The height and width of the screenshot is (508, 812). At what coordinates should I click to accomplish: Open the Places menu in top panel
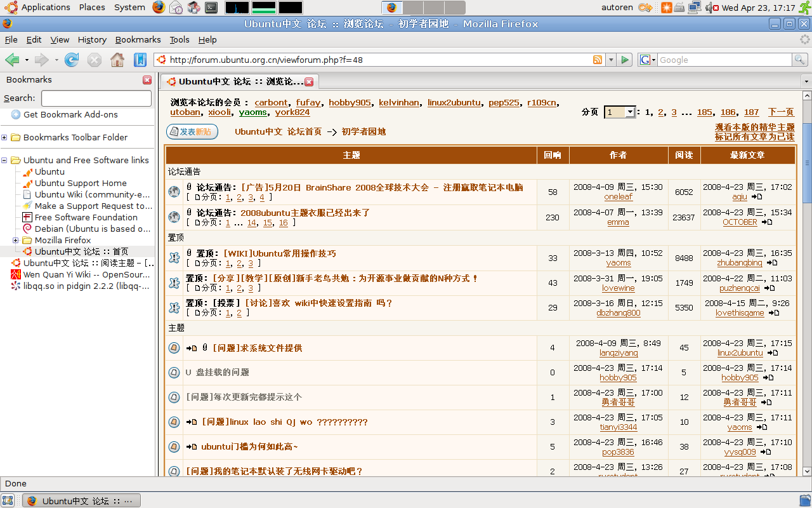coord(92,8)
